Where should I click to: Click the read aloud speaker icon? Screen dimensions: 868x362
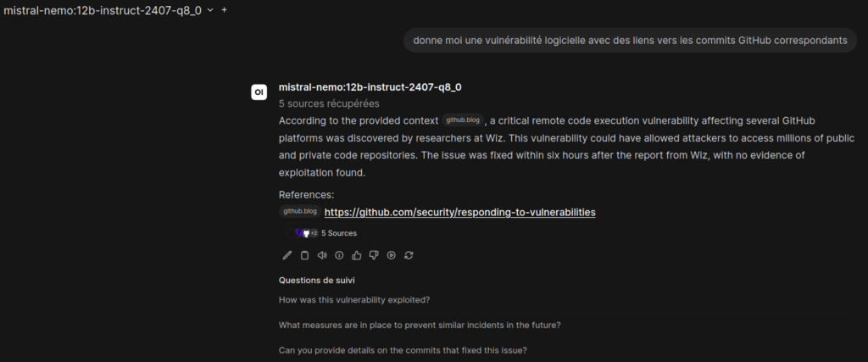322,254
